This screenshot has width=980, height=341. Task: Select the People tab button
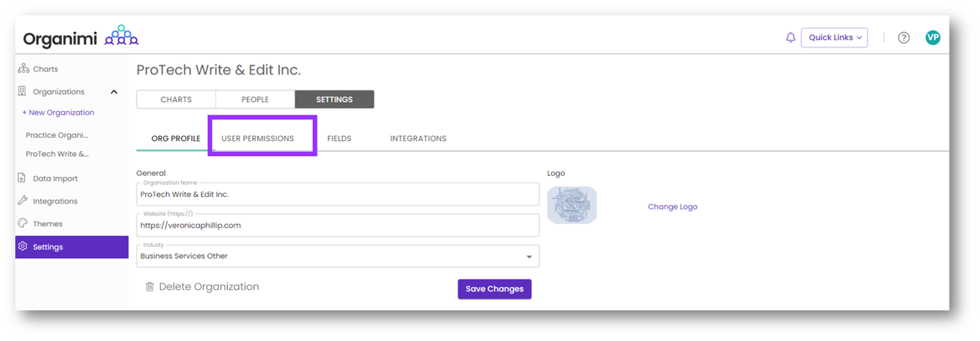pos(255,99)
